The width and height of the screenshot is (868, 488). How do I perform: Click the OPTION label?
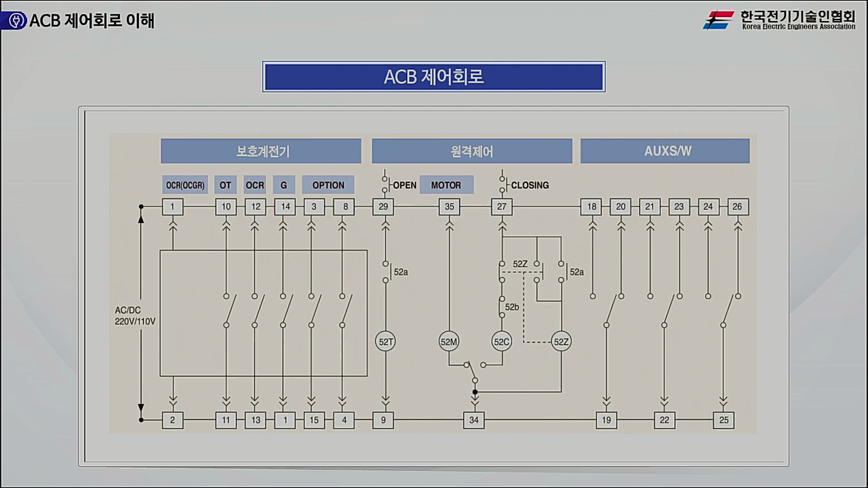(328, 185)
